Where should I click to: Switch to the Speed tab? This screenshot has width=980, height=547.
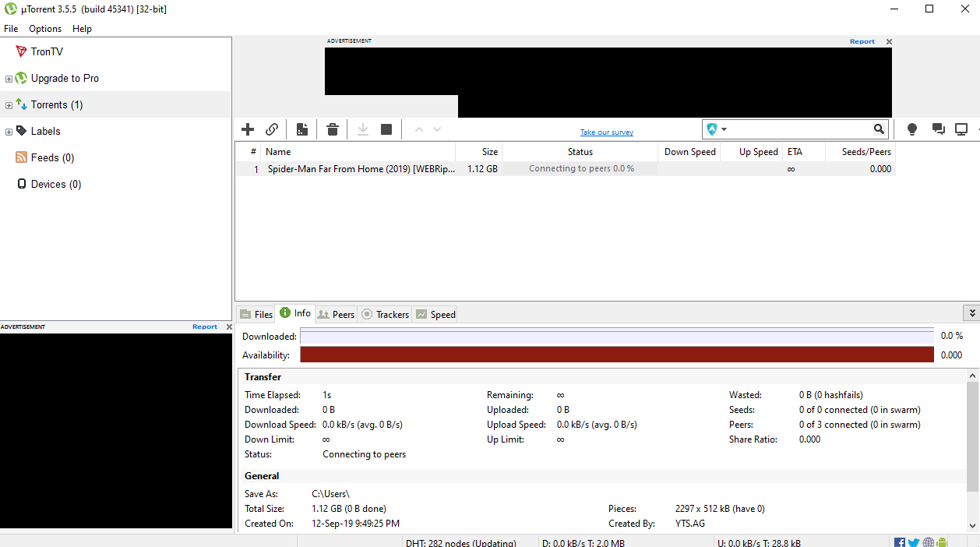coord(435,314)
